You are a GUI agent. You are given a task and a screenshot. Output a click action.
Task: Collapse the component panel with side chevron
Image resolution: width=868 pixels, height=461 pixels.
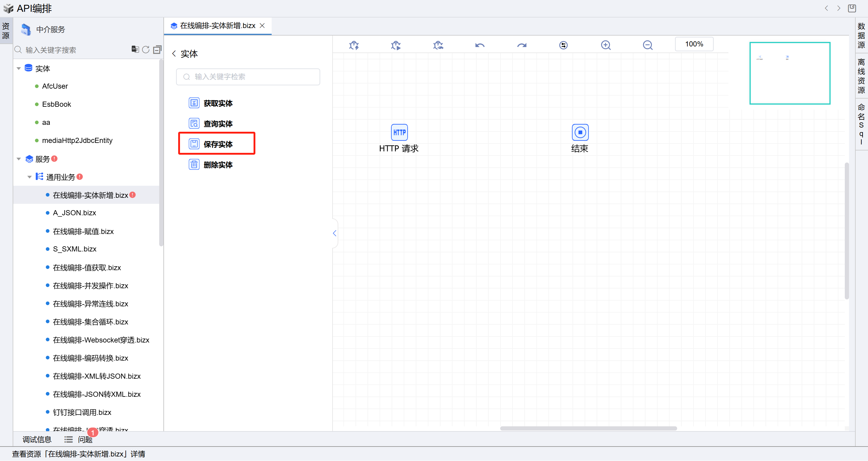pos(335,233)
